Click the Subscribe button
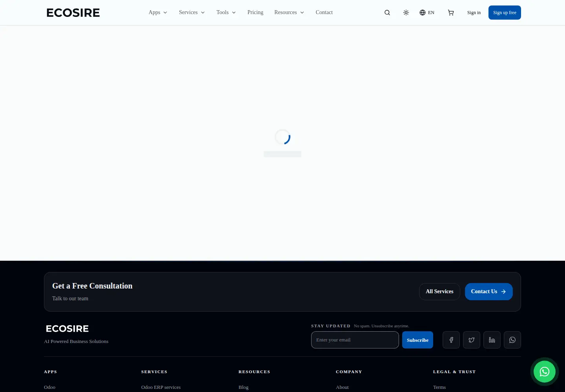 point(417,340)
